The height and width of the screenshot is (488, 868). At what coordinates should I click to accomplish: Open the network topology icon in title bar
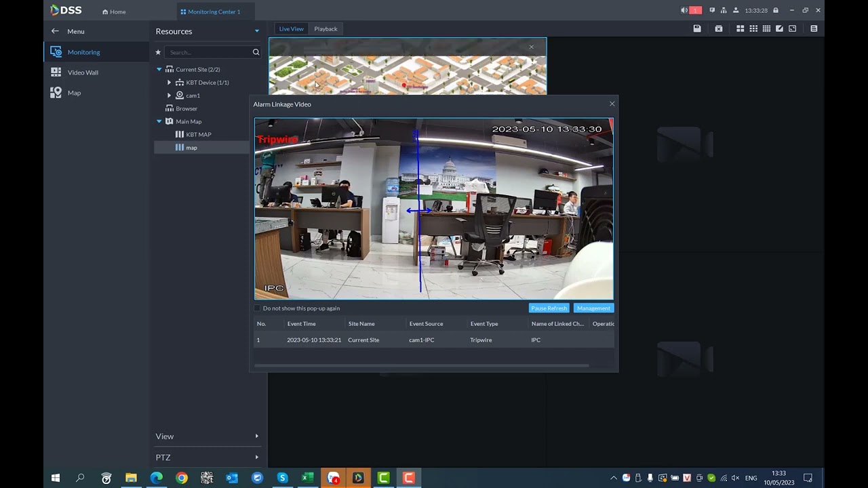point(724,10)
